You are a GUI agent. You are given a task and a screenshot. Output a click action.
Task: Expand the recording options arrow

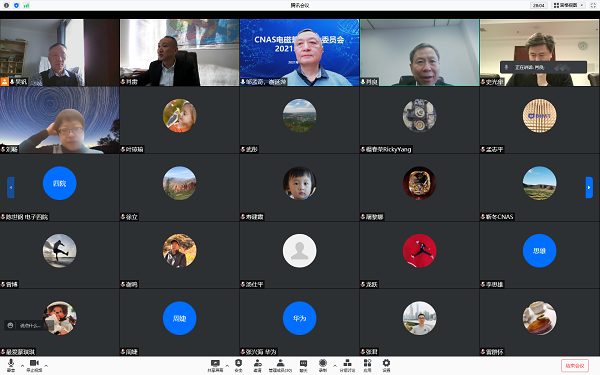click(334, 366)
